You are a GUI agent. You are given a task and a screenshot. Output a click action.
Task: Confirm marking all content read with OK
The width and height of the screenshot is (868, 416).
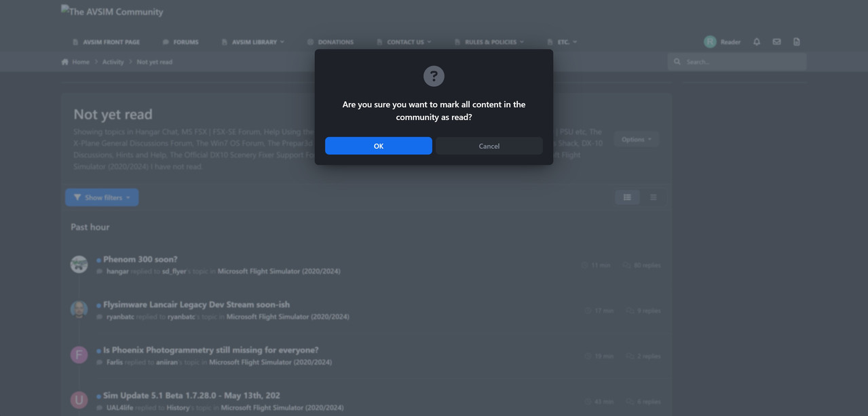(x=378, y=146)
